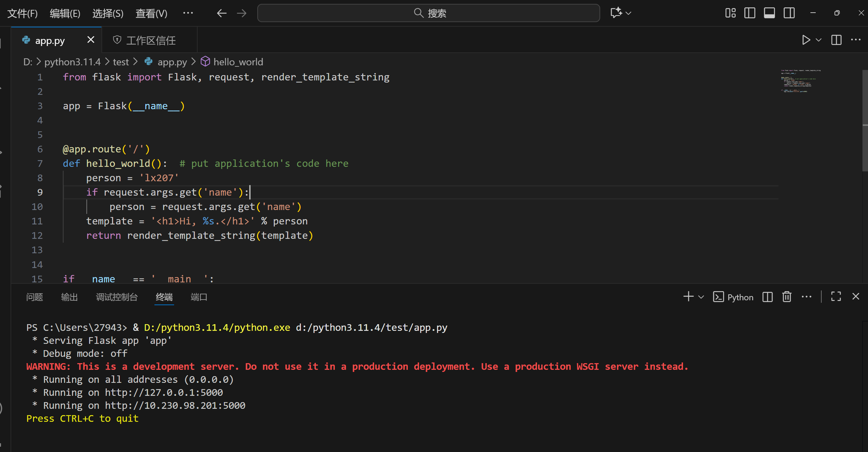Expand the Copilot chat dropdown chevron
Image resolution: width=868 pixels, height=452 pixels.
[629, 13]
